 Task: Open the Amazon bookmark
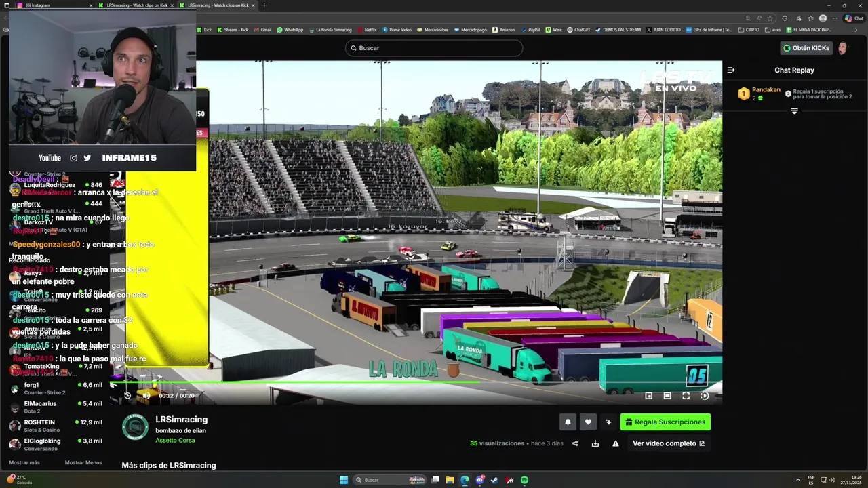click(504, 30)
